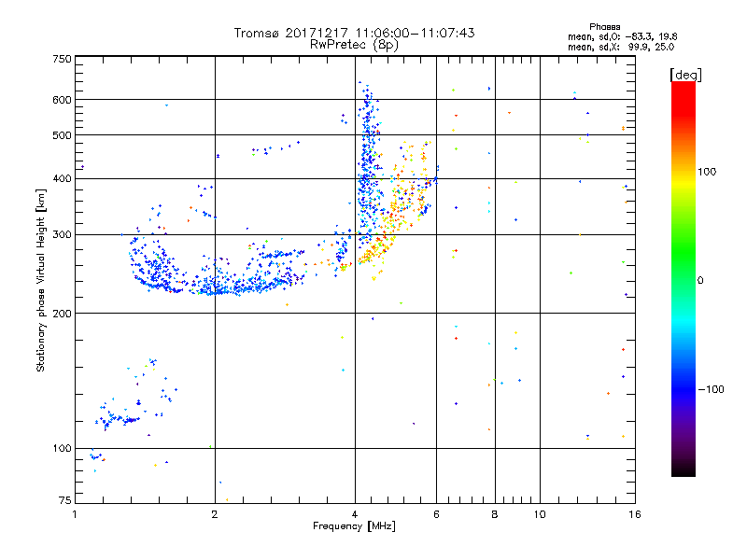The image size is (747, 560).
Task: Click the 300 tick on the height axis
Action: point(62,234)
